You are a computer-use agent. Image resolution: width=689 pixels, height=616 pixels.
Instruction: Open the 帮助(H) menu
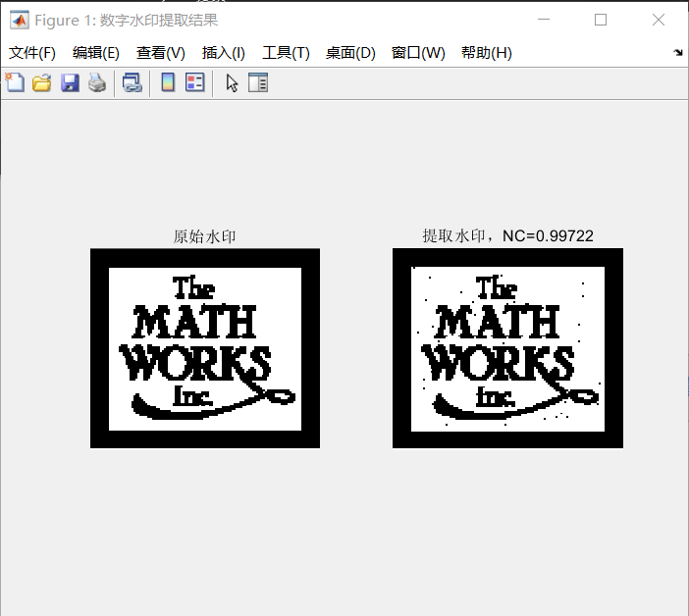click(x=487, y=53)
